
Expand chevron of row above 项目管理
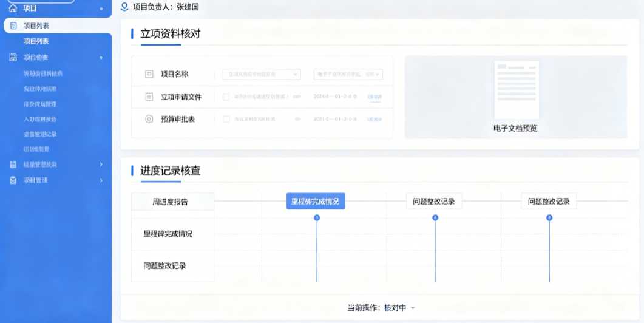[101, 165]
